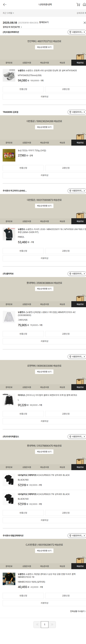Image resolution: width=86 pixels, height=644 pixels.
Task: Request 반품신청 for 농심 맛있는 이야기 snacks
Action: [23, 168]
